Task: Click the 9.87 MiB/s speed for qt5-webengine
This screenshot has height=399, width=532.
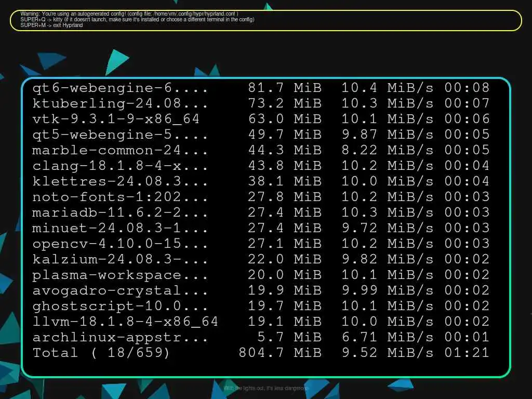Action: click(x=388, y=135)
